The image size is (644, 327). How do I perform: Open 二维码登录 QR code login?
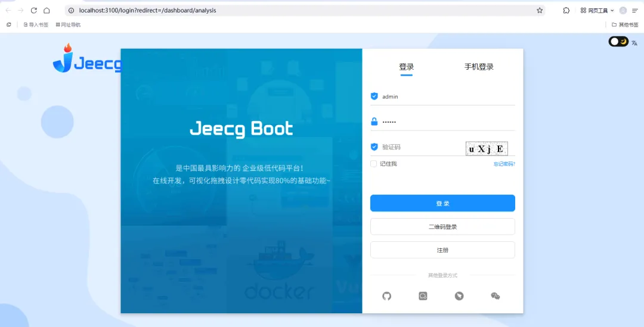[442, 226]
